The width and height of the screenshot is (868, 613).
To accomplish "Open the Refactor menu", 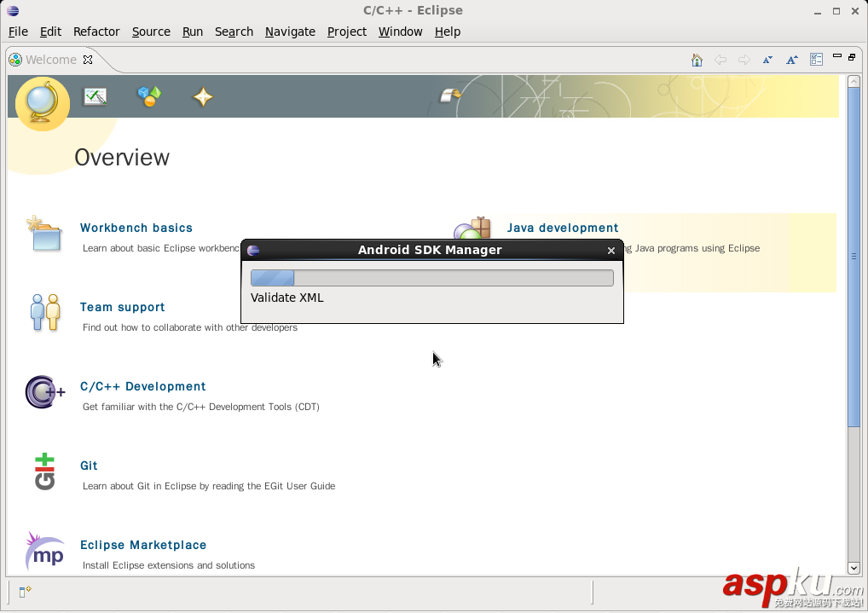I will [95, 32].
